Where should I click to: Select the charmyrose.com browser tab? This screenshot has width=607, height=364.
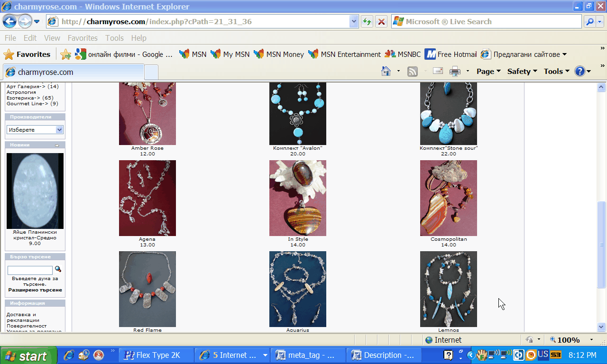[x=74, y=72]
